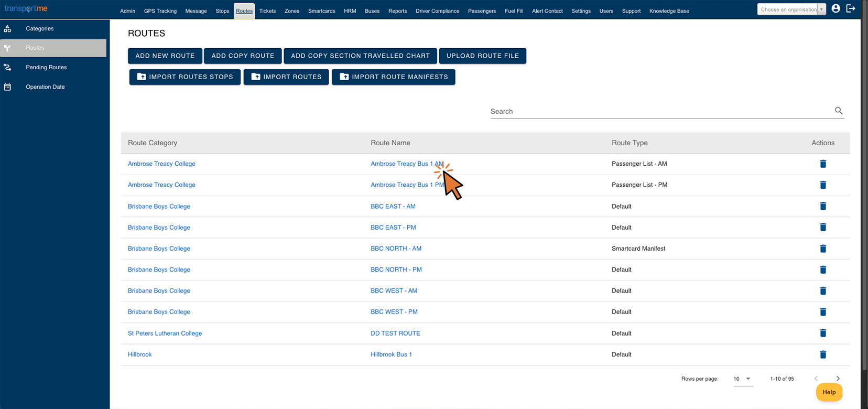Open the Choose an organisation dropdown
The height and width of the screenshot is (409, 868).
791,9
